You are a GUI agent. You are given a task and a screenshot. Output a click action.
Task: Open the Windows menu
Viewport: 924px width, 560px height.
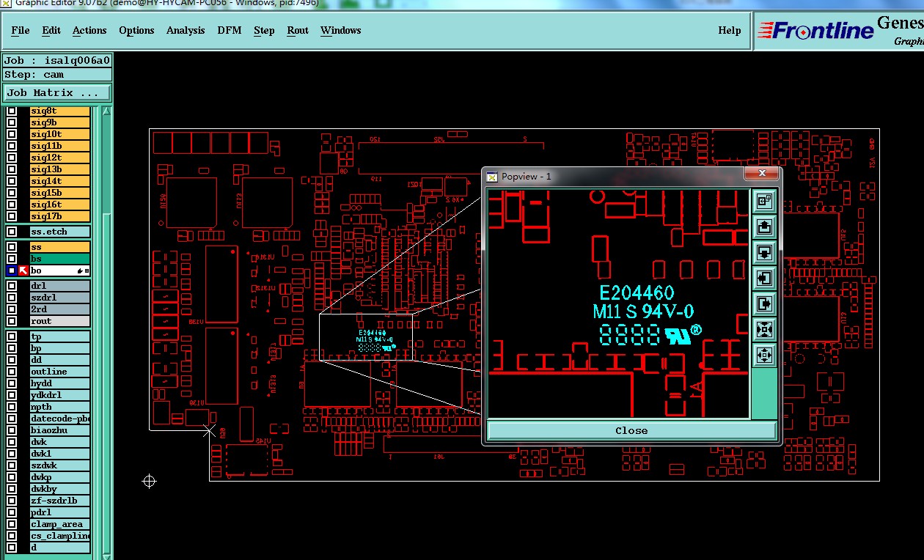tap(341, 30)
